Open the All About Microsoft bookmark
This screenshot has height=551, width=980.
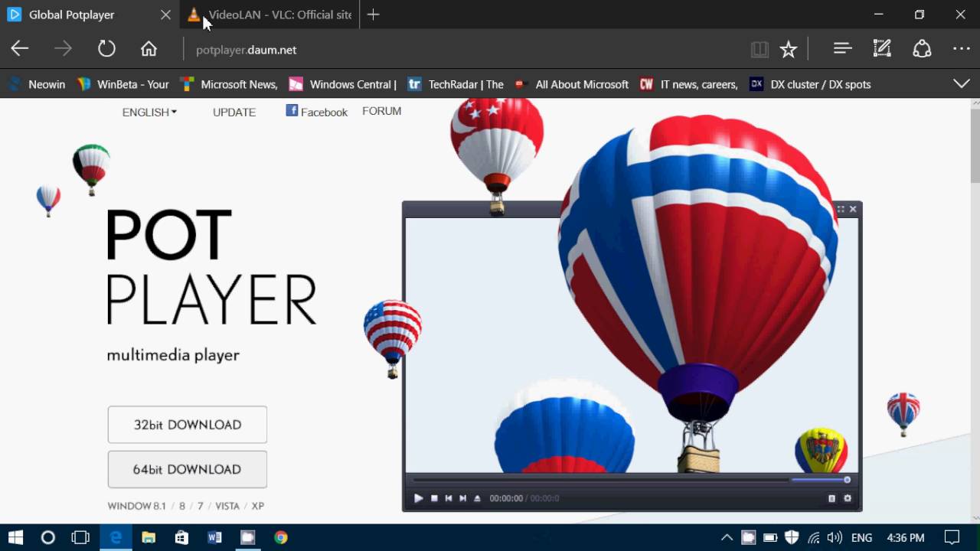click(571, 84)
